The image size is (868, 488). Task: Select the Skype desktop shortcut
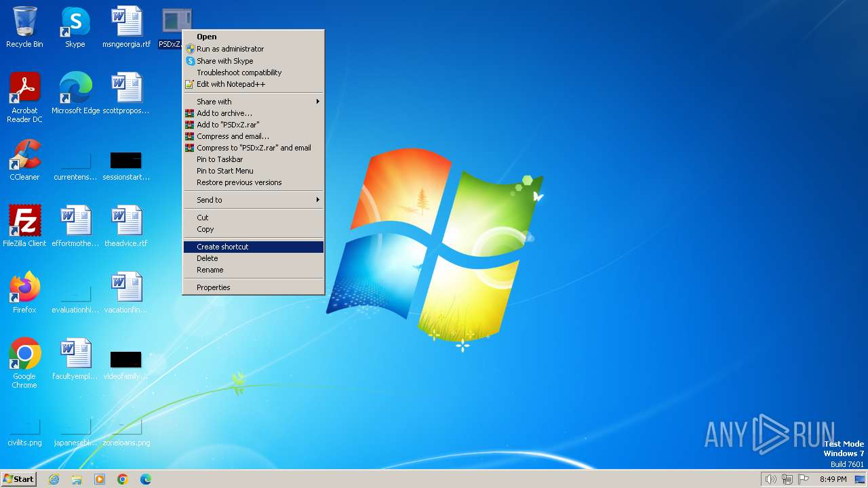click(x=75, y=27)
